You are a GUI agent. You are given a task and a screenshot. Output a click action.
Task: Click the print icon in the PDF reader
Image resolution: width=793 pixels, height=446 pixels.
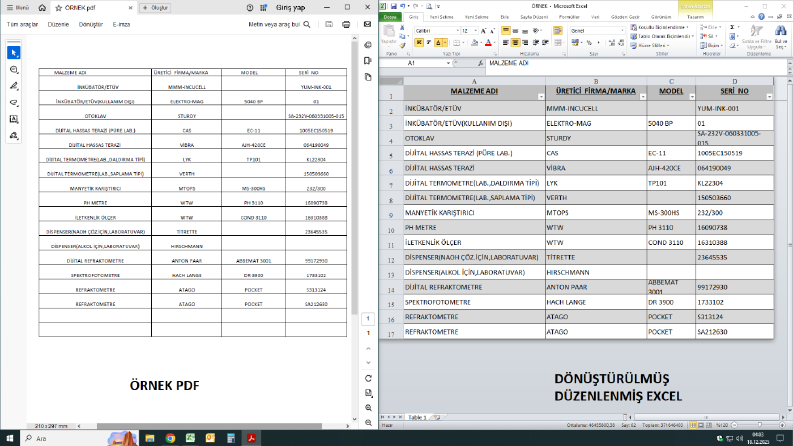pyautogui.click(x=346, y=24)
